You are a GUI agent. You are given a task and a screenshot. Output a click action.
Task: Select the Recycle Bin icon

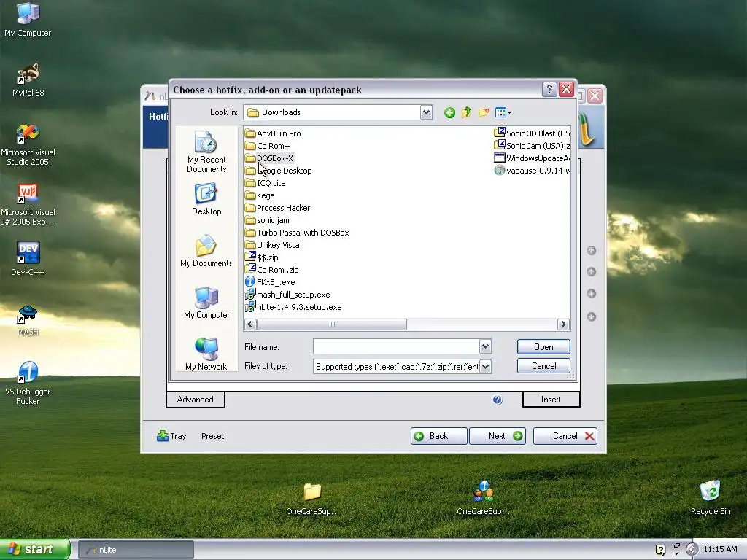tap(711, 497)
